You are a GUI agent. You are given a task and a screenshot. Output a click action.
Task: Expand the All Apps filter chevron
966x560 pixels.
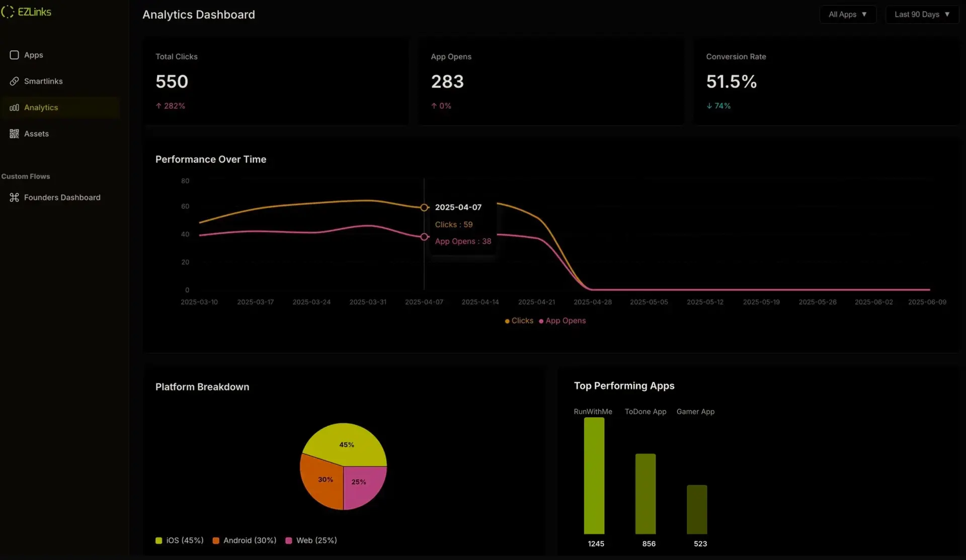tap(864, 14)
